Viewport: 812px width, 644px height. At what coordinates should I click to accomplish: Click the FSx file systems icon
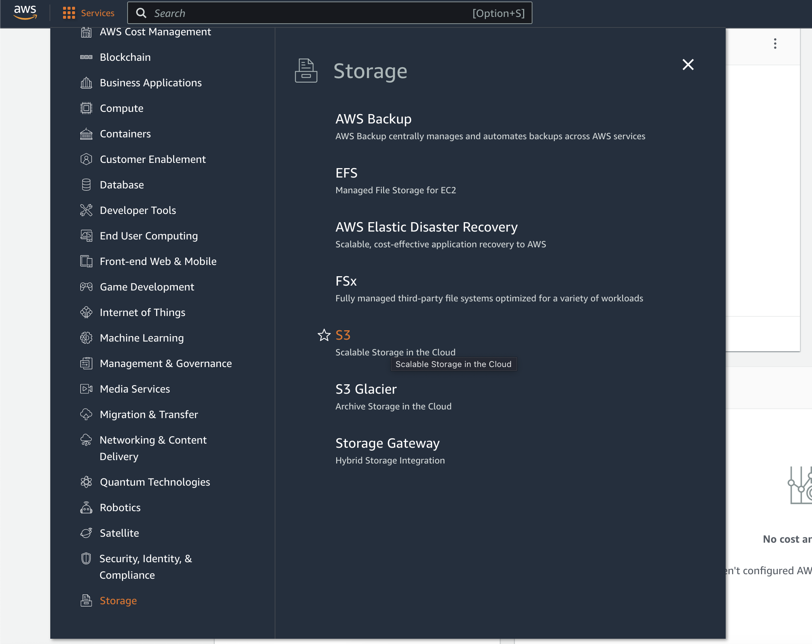click(x=345, y=281)
